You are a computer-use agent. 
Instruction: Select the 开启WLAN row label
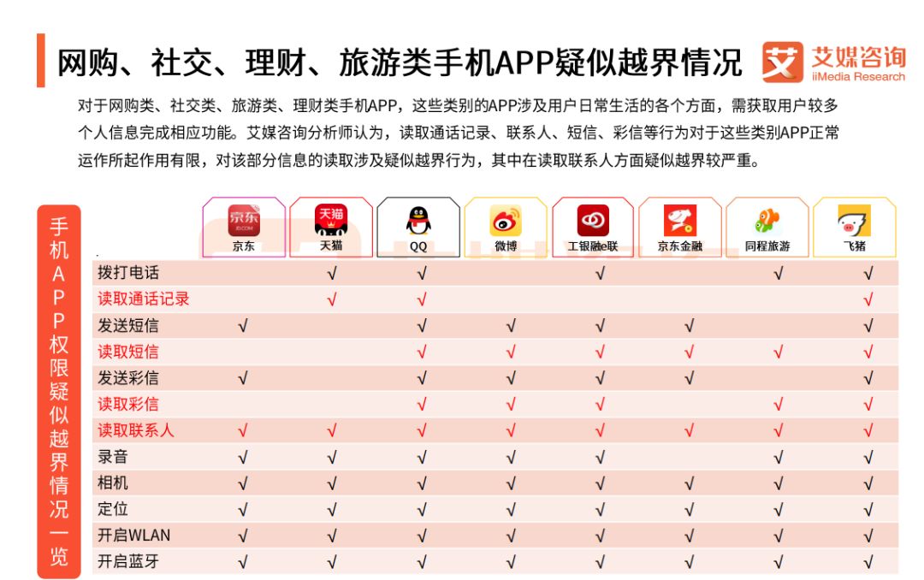tap(133, 536)
